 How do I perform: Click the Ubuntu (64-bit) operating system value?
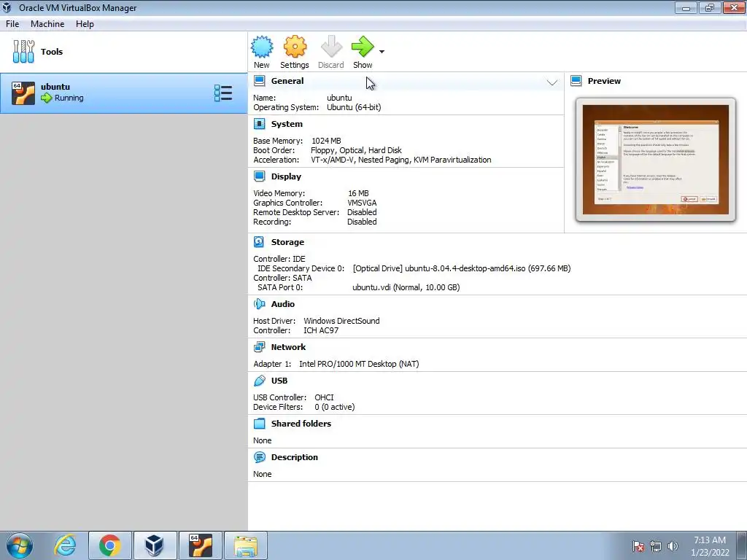click(x=354, y=108)
